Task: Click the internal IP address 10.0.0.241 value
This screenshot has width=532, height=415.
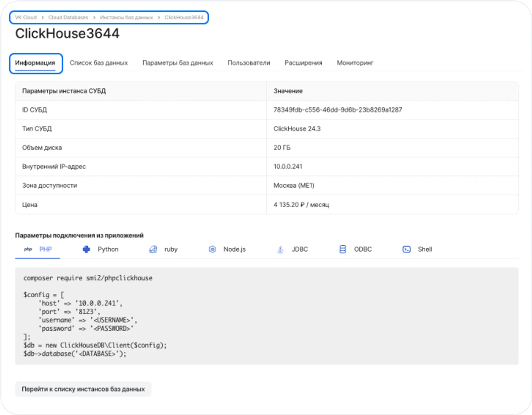Action: pos(288,166)
